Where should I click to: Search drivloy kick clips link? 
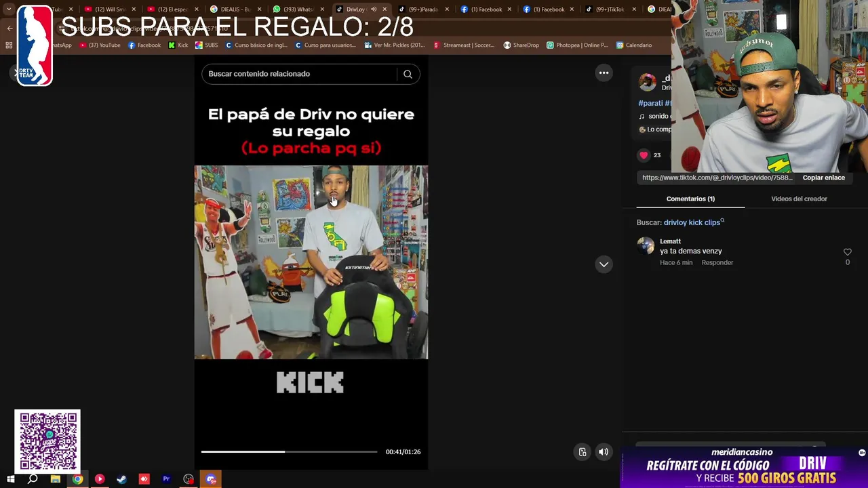tap(694, 222)
